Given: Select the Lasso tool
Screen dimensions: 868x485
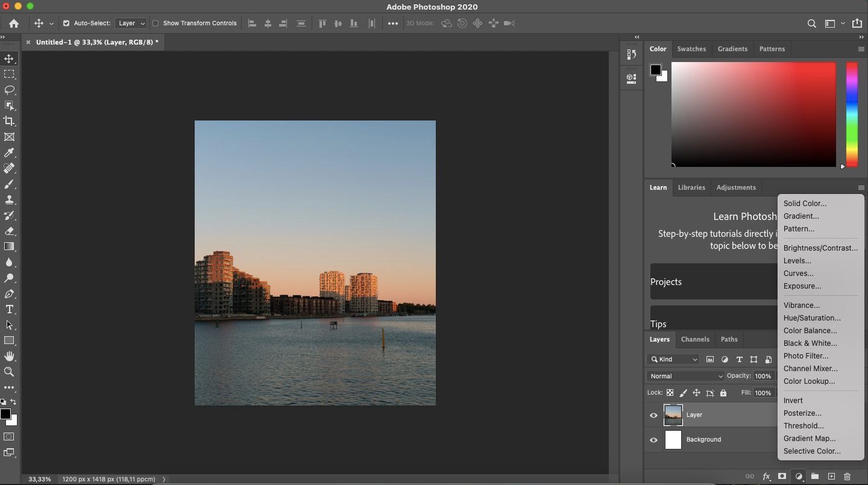Looking at the screenshot, I should point(9,90).
